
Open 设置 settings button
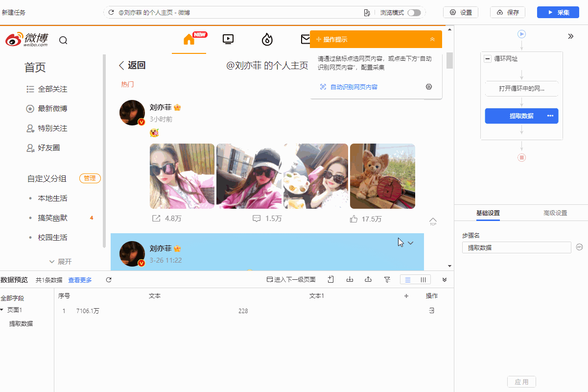pos(461,12)
